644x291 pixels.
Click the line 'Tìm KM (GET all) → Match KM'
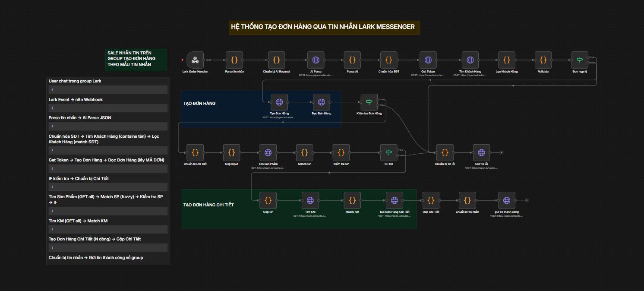coord(78,221)
